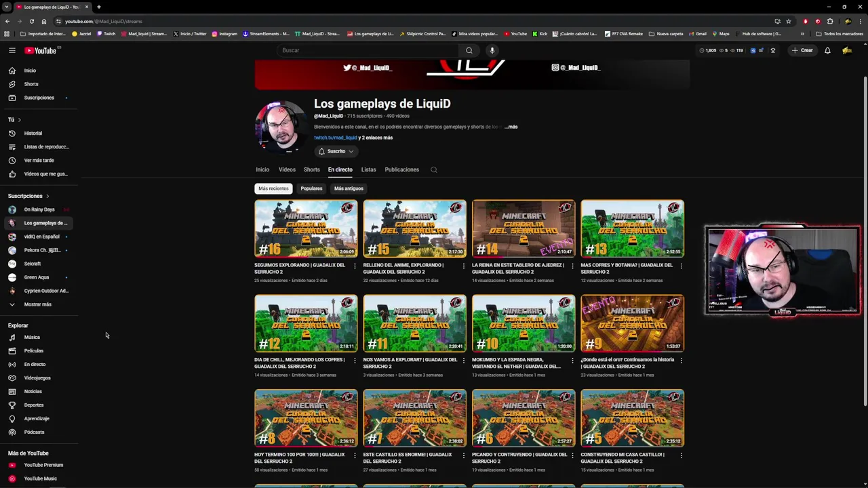Open YouTube Premium in sidebar
Screen dimensions: 868x488
[x=43, y=465]
